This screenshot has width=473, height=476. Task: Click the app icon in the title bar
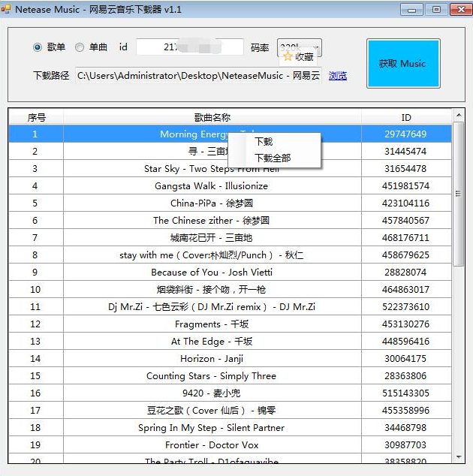[x=6, y=9]
